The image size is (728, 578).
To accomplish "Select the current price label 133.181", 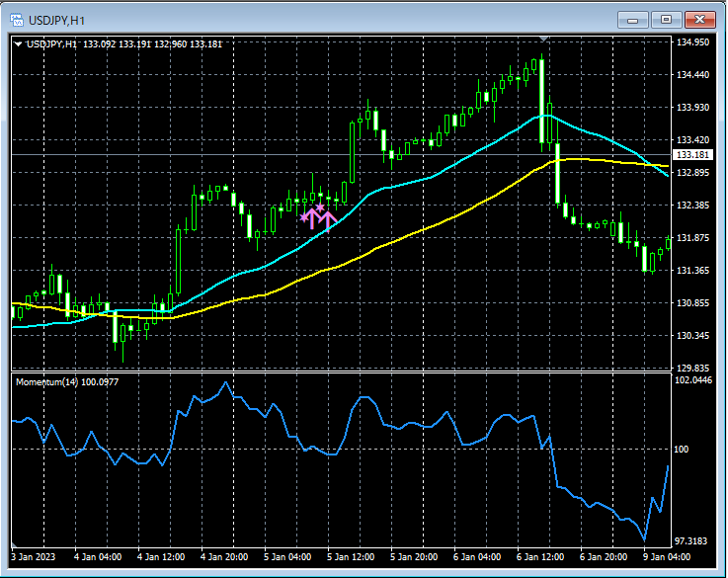I will point(692,154).
